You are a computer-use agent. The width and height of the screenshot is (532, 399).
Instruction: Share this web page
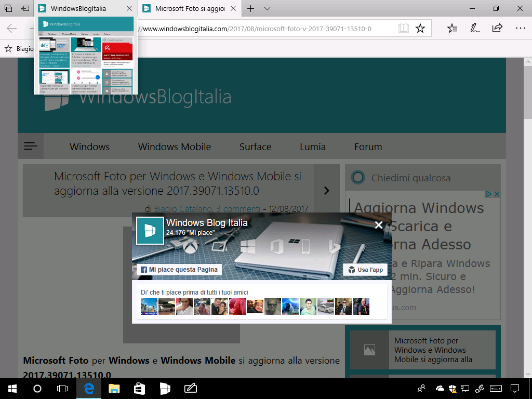[497, 28]
